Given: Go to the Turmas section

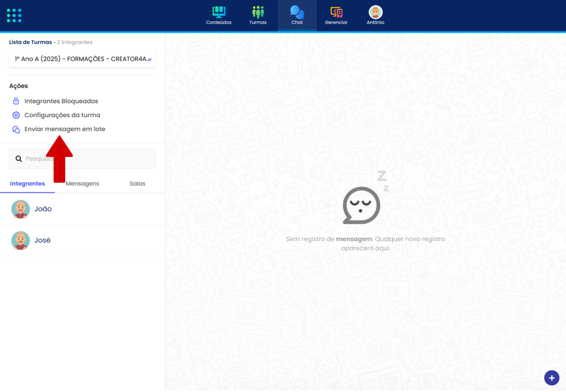Looking at the screenshot, I should [x=258, y=15].
